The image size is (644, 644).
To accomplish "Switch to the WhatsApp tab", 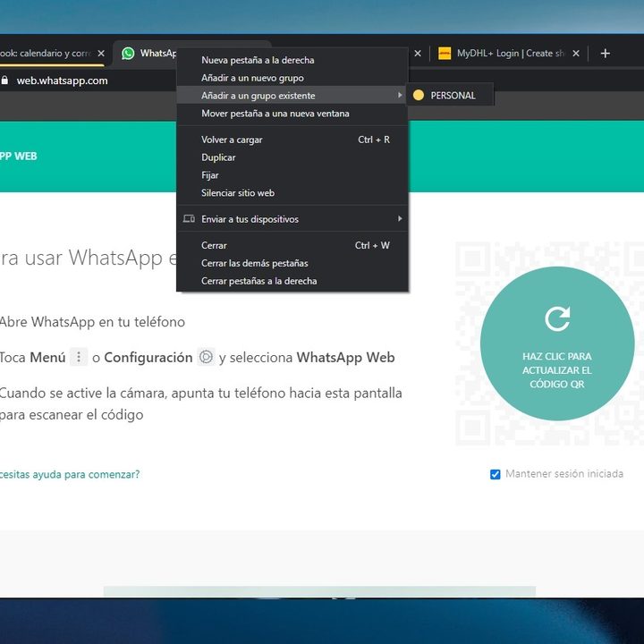I will (148, 54).
